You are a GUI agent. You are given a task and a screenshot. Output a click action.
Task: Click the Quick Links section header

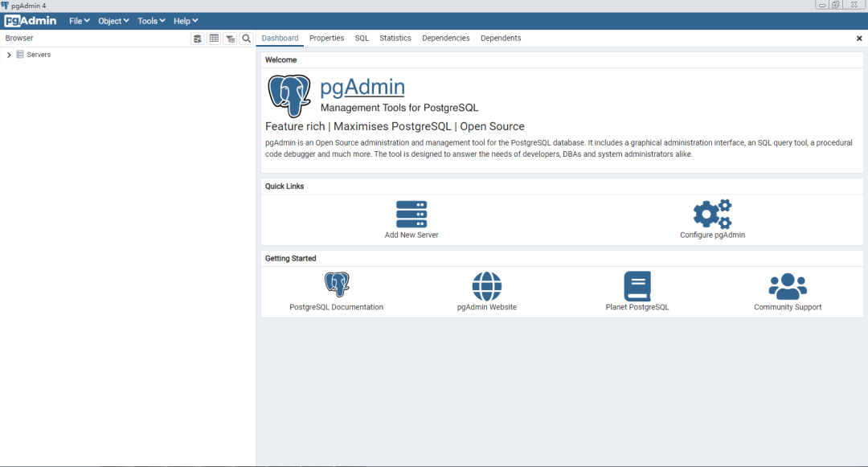pos(285,186)
